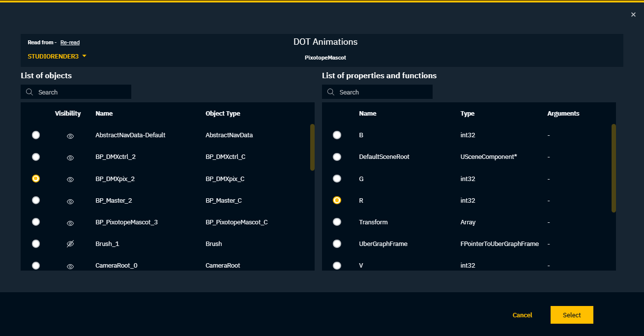Choose the Transform property radio button

point(337,222)
